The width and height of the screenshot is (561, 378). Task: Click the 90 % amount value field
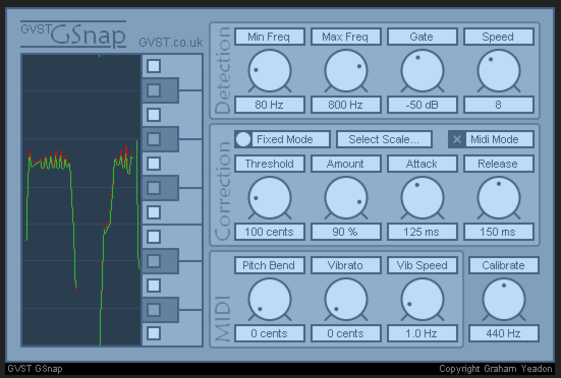click(x=346, y=232)
